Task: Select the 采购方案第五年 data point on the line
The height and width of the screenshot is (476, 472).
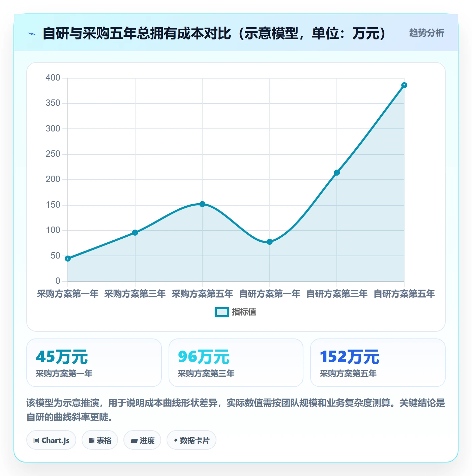Action: coord(202,204)
